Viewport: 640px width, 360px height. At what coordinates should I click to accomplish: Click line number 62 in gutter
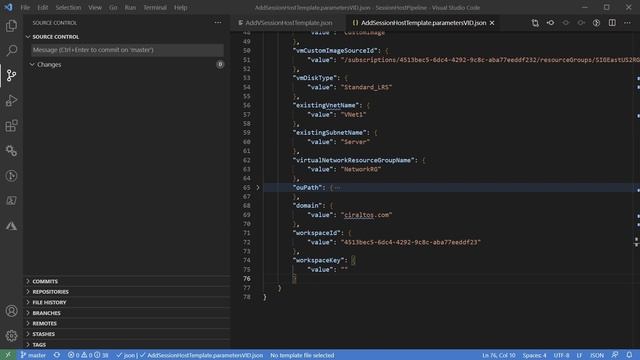click(247, 160)
